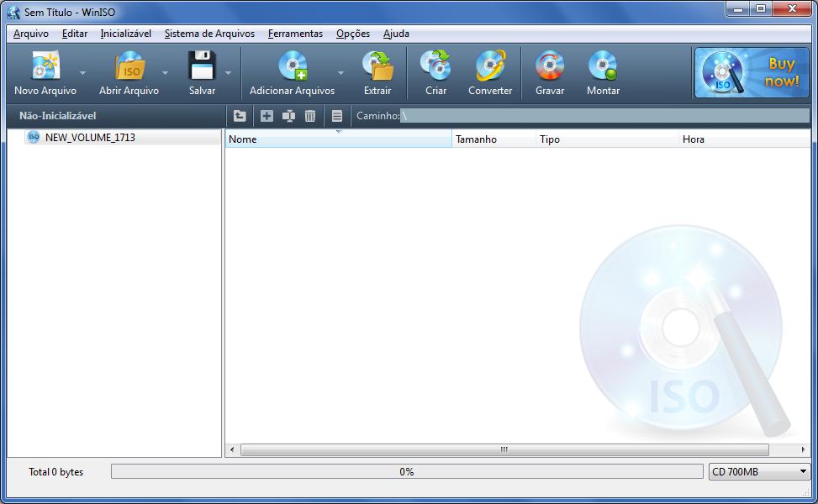Sort by the Tipo column header
This screenshot has width=818, height=504.
(x=607, y=139)
